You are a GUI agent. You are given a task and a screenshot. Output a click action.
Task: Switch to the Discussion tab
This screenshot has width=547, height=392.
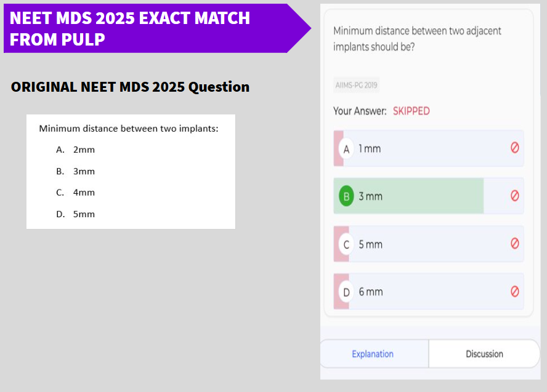point(484,354)
